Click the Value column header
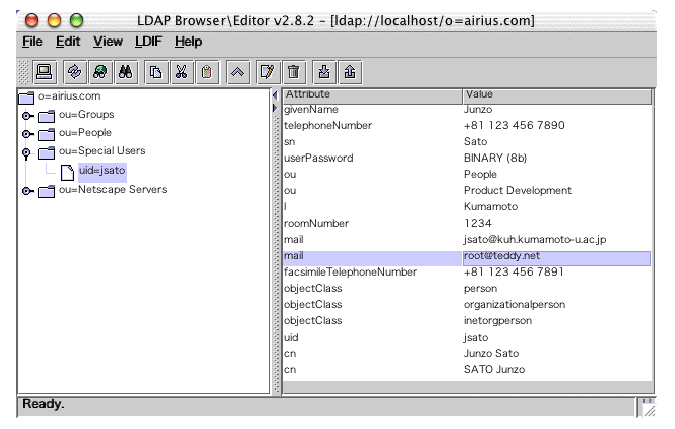Image resolution: width=675 pixels, height=429 pixels. [x=557, y=95]
